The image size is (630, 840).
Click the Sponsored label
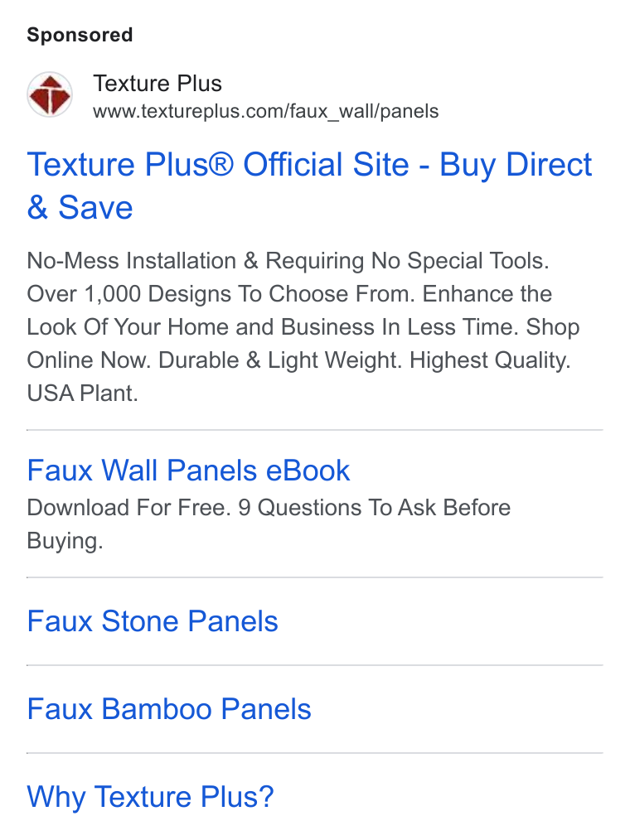[x=80, y=35]
